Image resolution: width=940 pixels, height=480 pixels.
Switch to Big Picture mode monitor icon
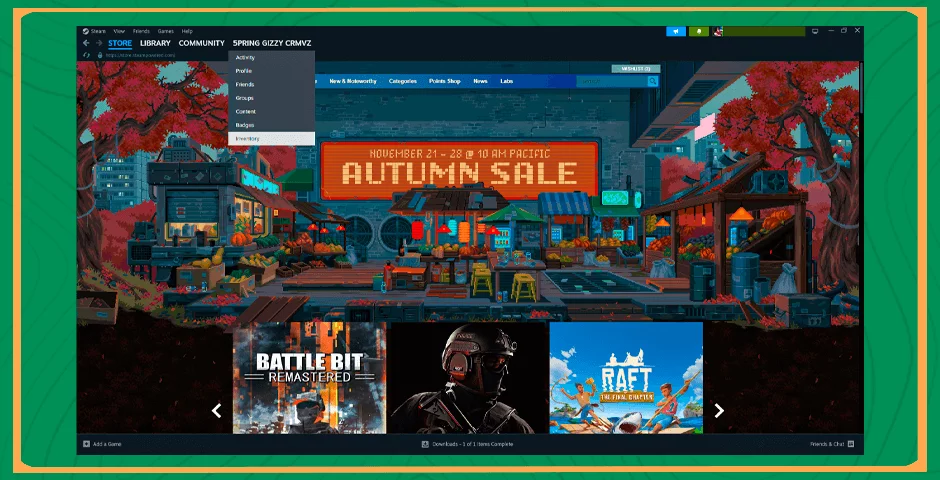(x=815, y=31)
